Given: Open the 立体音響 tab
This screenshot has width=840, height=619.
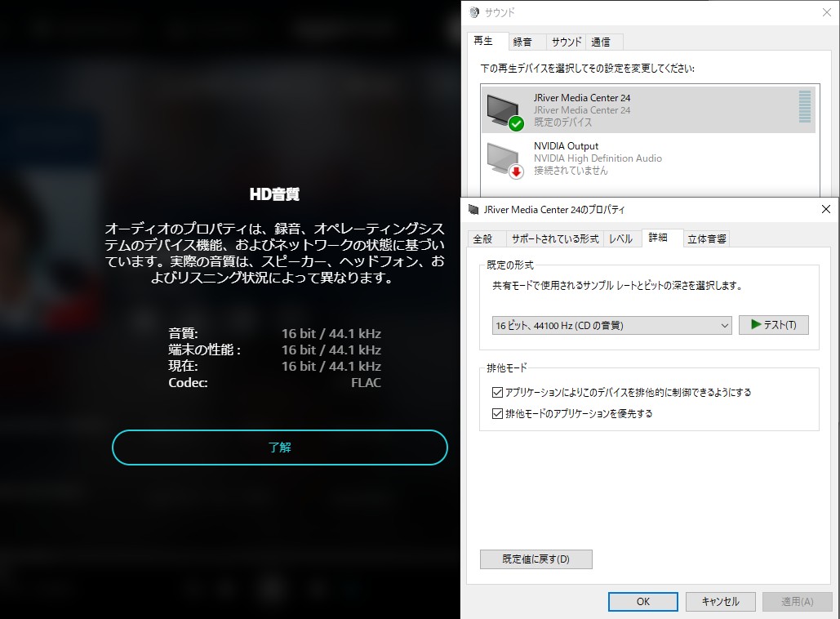Looking at the screenshot, I should 707,238.
